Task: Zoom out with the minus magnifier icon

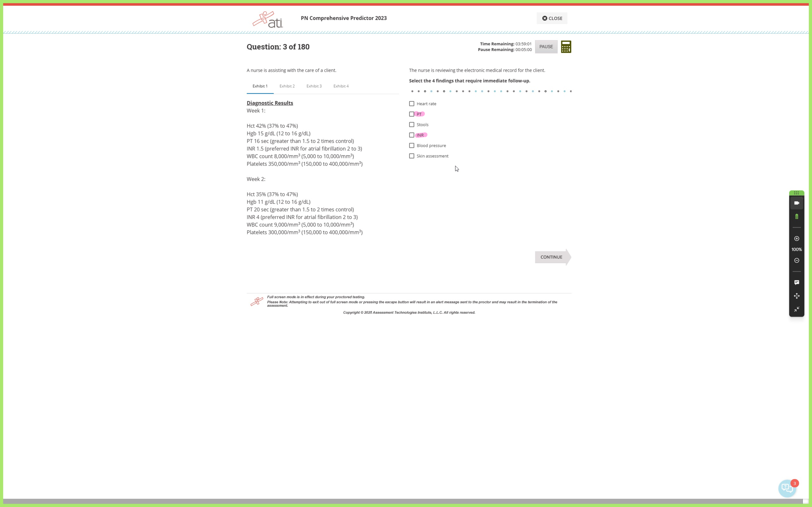Action: (x=797, y=260)
